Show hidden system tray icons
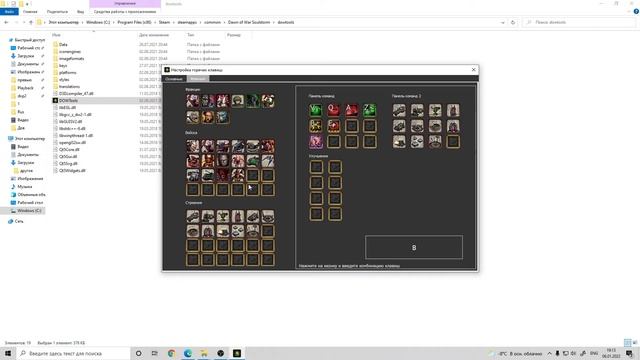Viewport: 640px width, 360px height. [x=549, y=353]
